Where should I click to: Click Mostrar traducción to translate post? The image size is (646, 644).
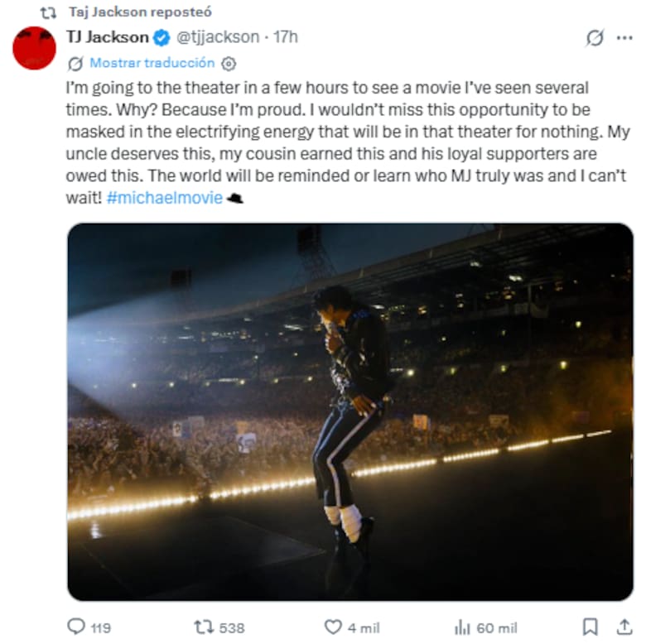tap(152, 63)
